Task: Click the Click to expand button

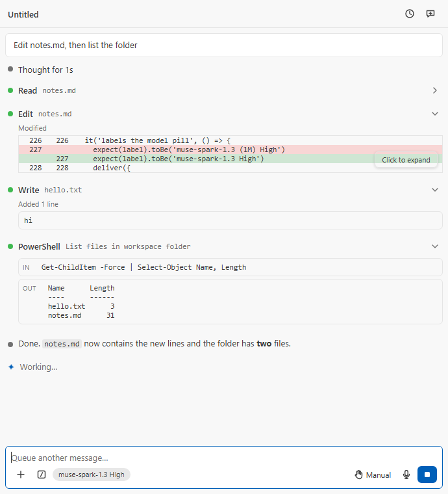Action: click(x=406, y=160)
